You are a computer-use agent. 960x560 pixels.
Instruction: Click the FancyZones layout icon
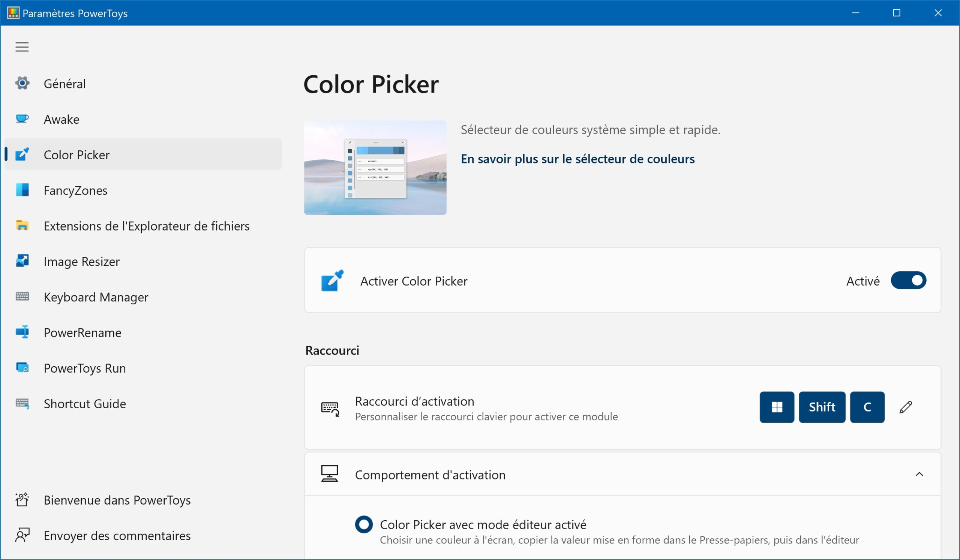pyautogui.click(x=22, y=190)
